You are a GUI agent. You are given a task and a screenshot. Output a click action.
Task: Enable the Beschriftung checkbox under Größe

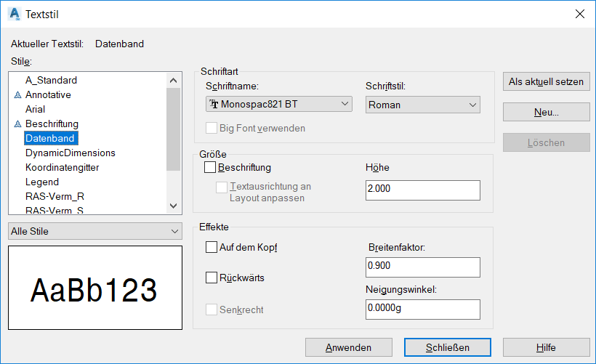(x=211, y=168)
